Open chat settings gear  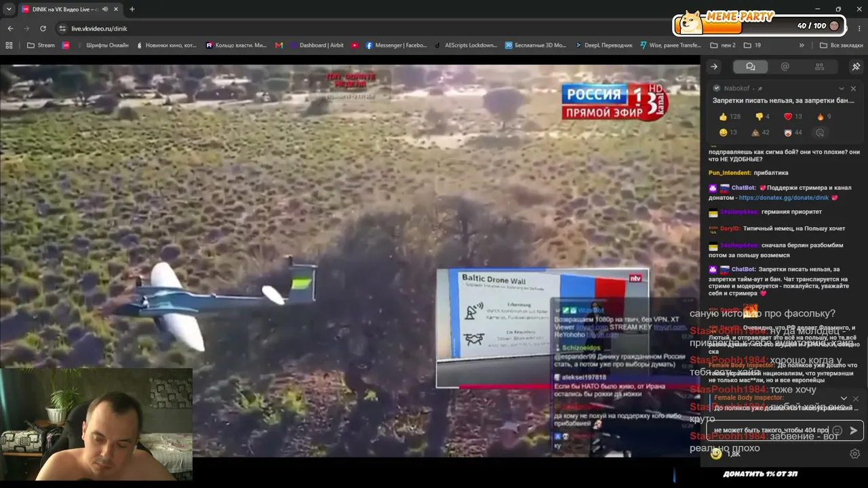(x=855, y=453)
